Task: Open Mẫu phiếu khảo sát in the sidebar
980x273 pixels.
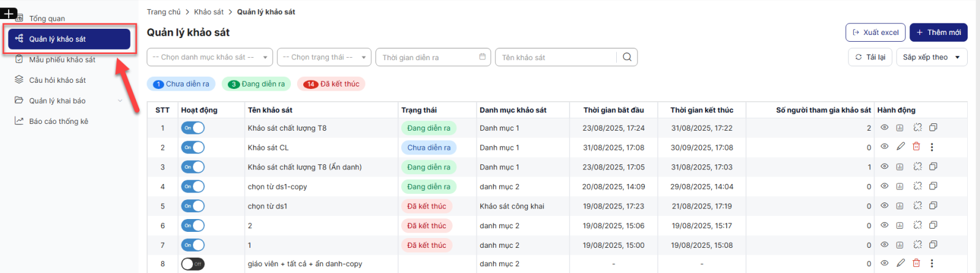Action: [62, 60]
